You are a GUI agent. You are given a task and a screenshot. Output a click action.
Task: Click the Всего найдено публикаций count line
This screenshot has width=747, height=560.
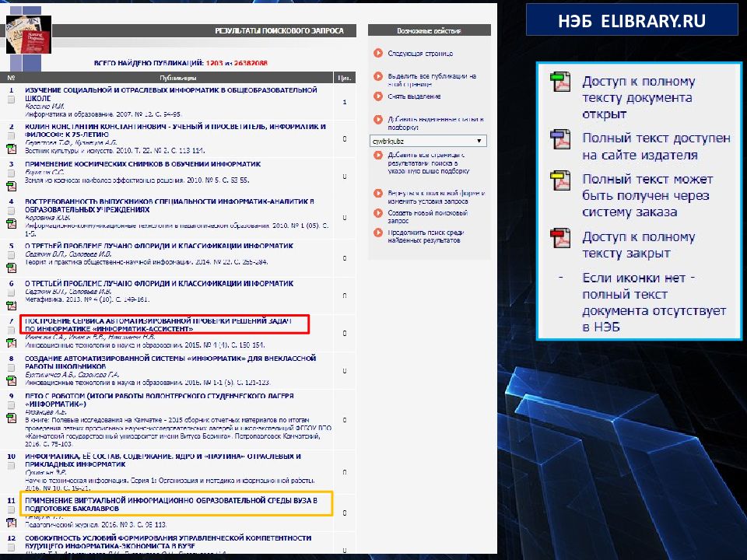(x=181, y=62)
